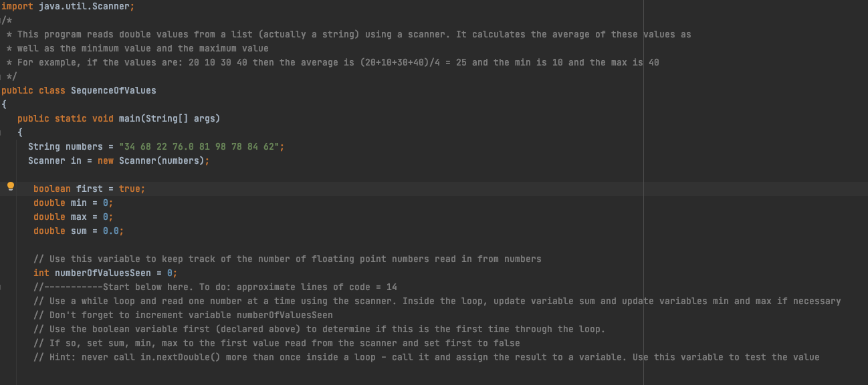
Task: Click the 'Start below here' comment line
Action: pos(215,287)
